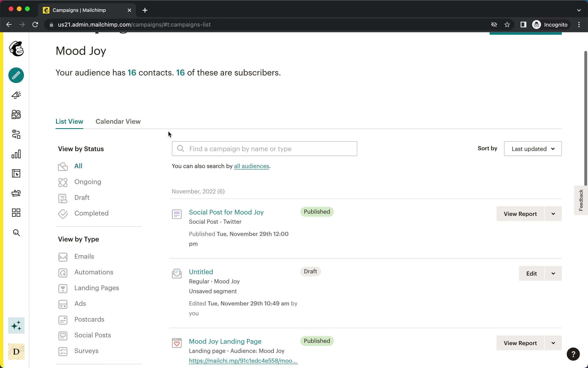Screen dimensions: 588x368
Task: Open the Automations journey icon in sidebar
Action: (x=16, y=134)
